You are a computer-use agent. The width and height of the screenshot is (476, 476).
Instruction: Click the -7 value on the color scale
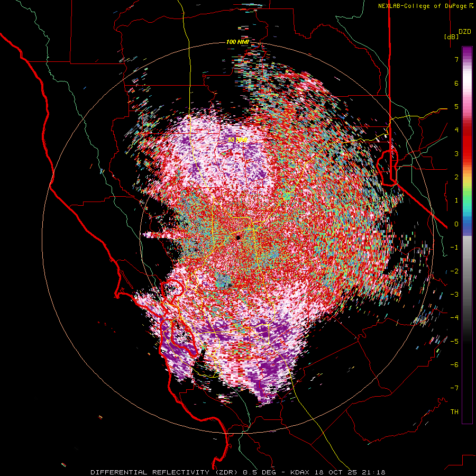(x=454, y=388)
